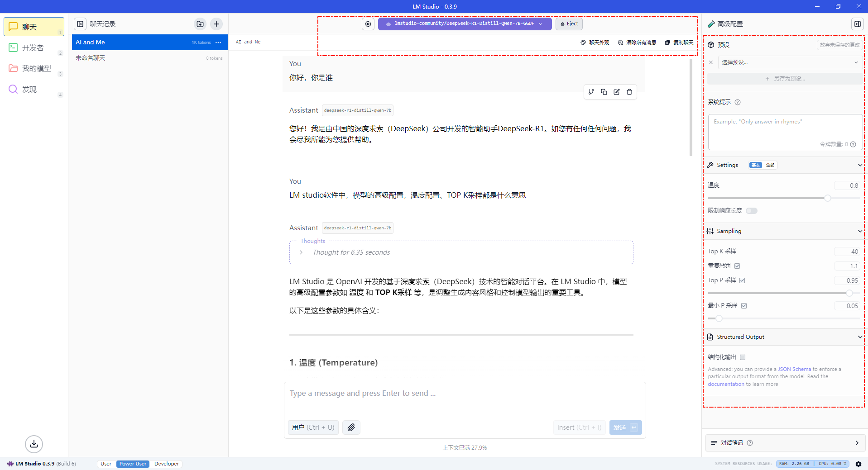Collapse the Sampling section

click(x=860, y=231)
